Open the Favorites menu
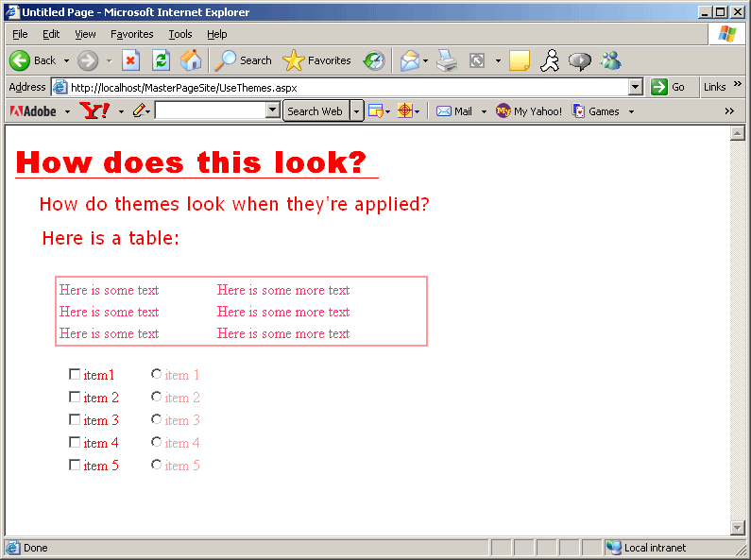Screen dimensions: 751x560 (x=131, y=34)
